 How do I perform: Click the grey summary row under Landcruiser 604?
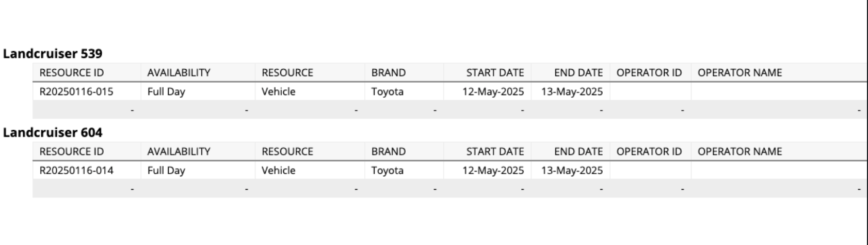coord(449,189)
